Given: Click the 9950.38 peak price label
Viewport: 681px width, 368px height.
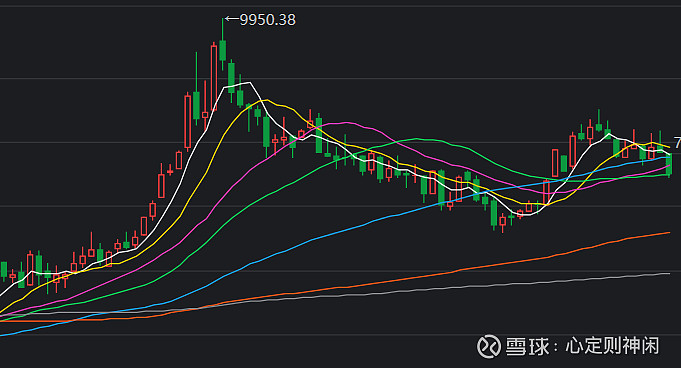Looking at the screenshot, I should tap(268, 20).
